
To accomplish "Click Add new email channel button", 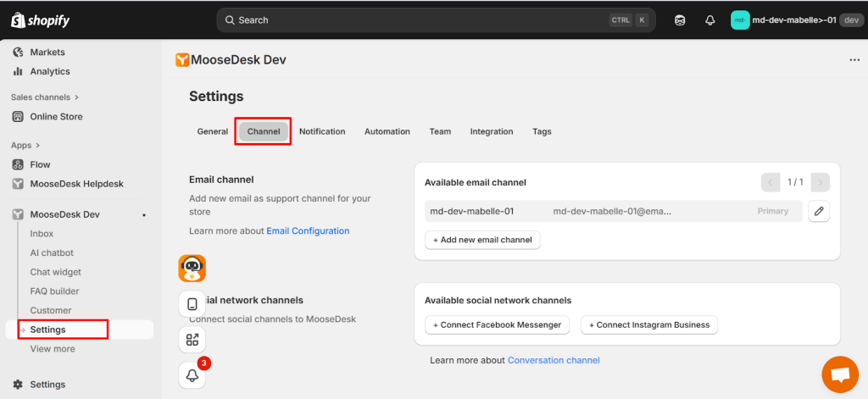I will point(482,241).
